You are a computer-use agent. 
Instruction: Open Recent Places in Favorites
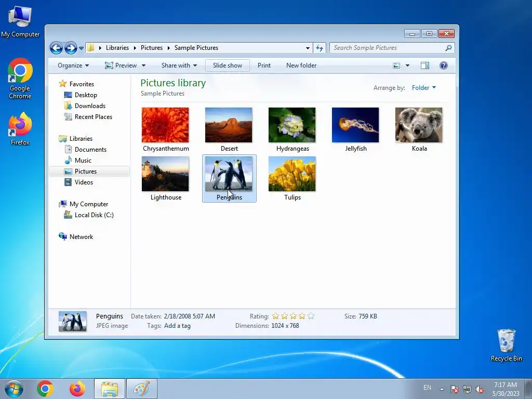pos(94,117)
